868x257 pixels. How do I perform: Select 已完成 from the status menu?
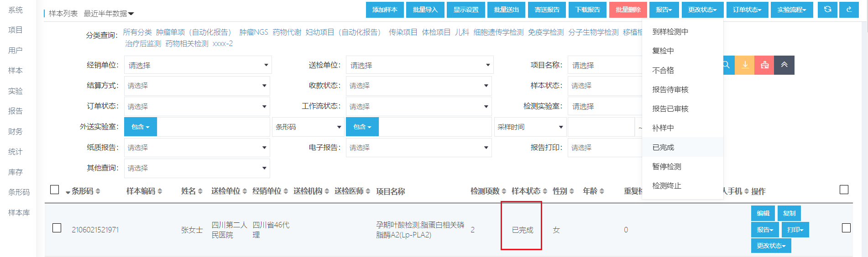663,147
